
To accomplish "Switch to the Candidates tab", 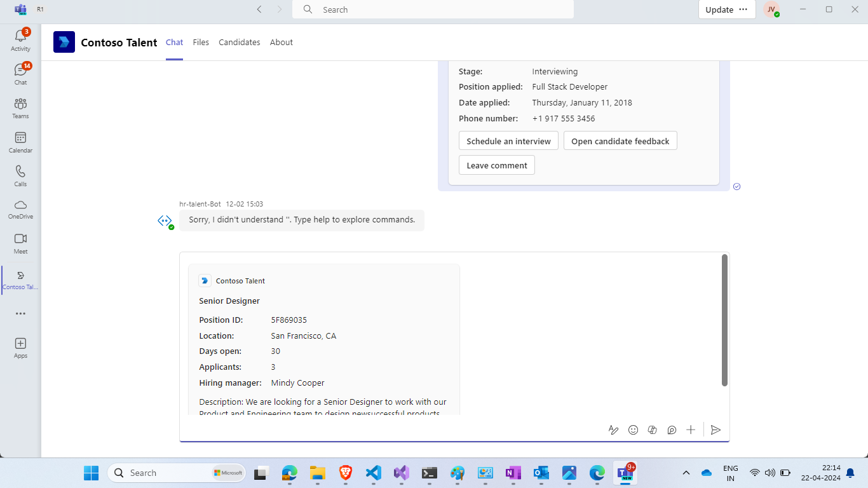I will (240, 43).
